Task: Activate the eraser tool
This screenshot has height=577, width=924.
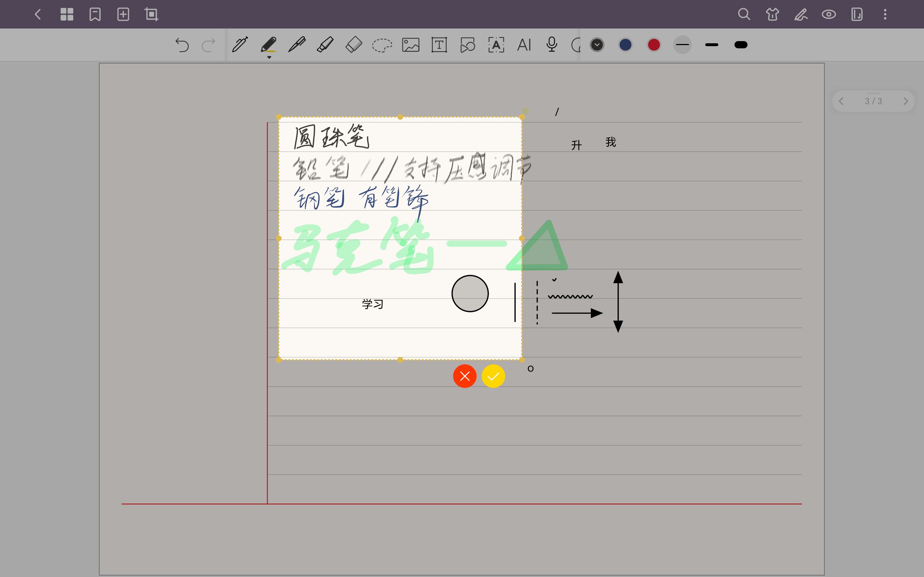Action: tap(354, 45)
